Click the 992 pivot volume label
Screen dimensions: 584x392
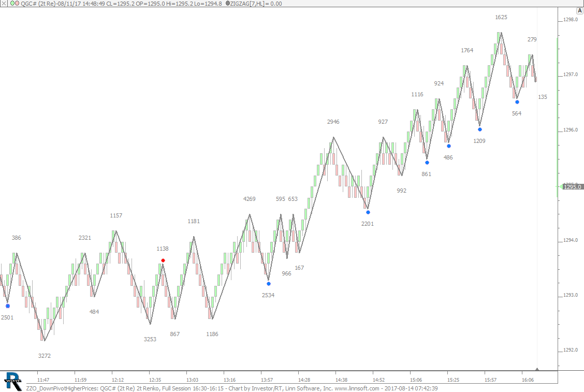402,191
